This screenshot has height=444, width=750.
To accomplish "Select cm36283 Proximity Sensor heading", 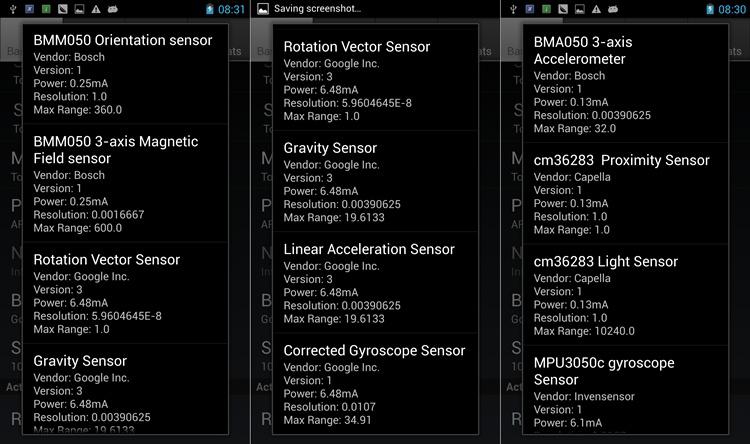I will 622,160.
